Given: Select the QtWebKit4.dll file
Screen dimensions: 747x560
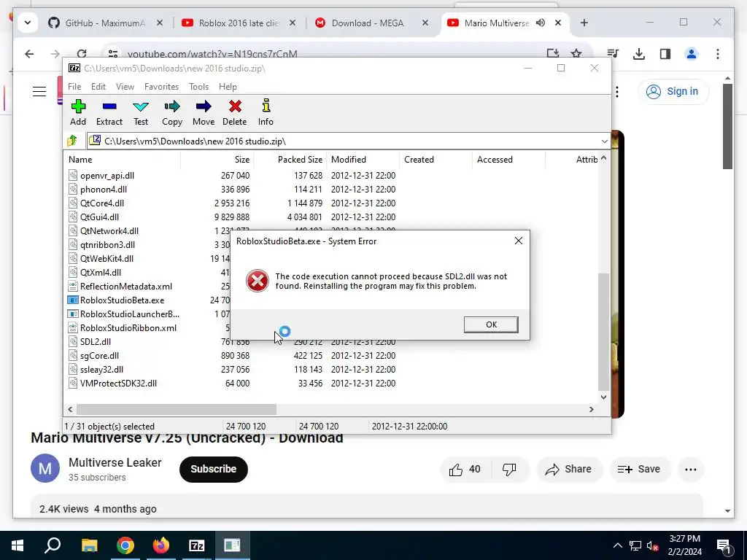Looking at the screenshot, I should 107,259.
